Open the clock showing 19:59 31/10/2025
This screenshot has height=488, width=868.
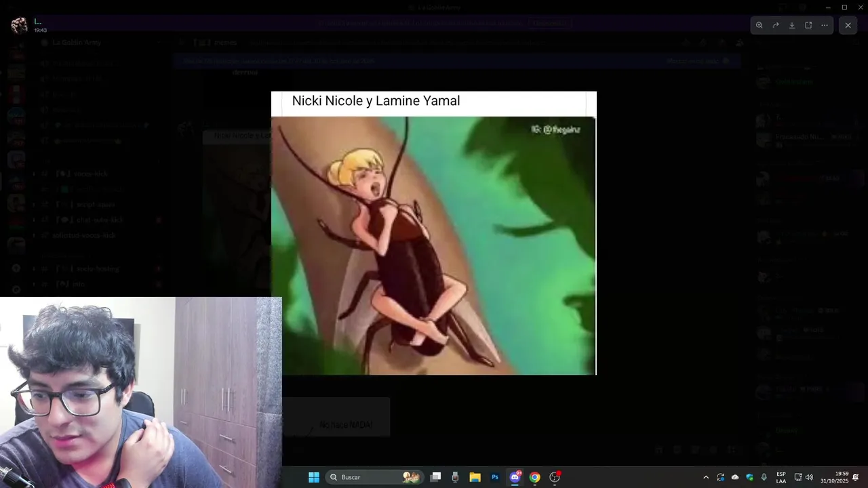tap(835, 477)
